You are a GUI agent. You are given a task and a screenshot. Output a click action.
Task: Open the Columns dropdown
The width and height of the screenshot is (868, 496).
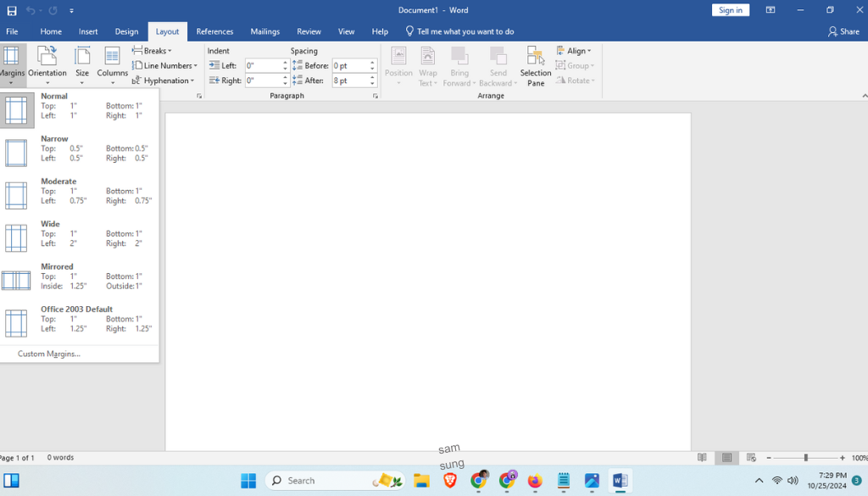point(113,65)
